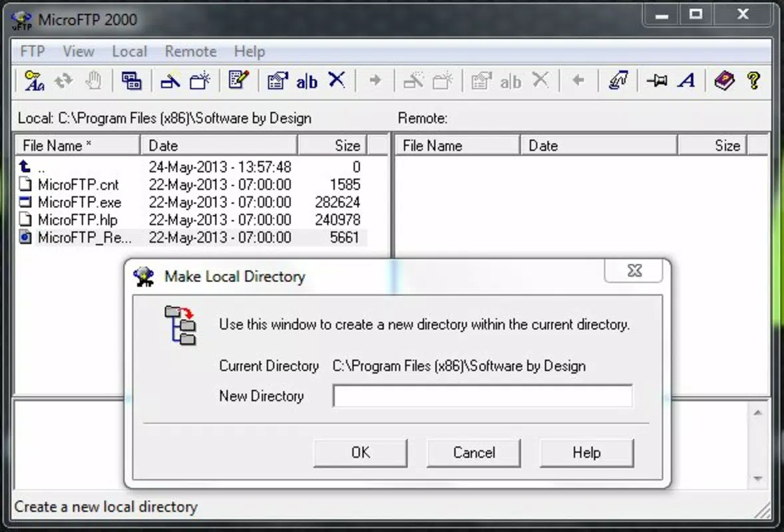The image size is (784, 532).
Task: Click size value 282624
Action: point(337,202)
